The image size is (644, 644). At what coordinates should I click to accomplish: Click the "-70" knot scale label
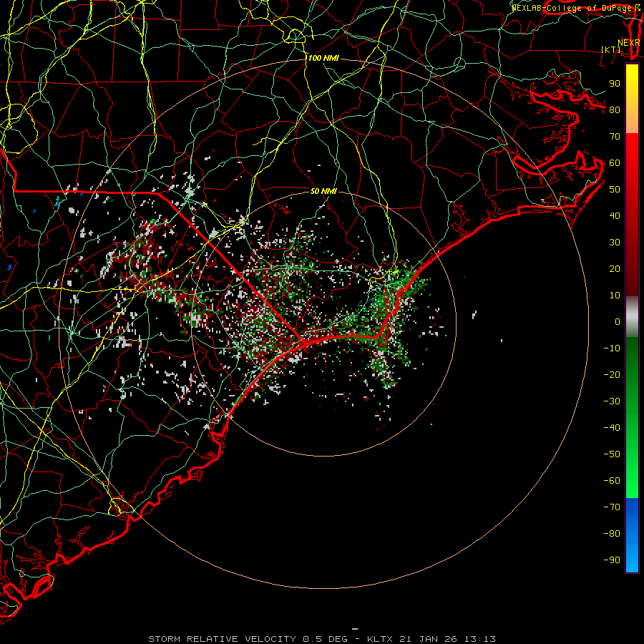(x=612, y=507)
